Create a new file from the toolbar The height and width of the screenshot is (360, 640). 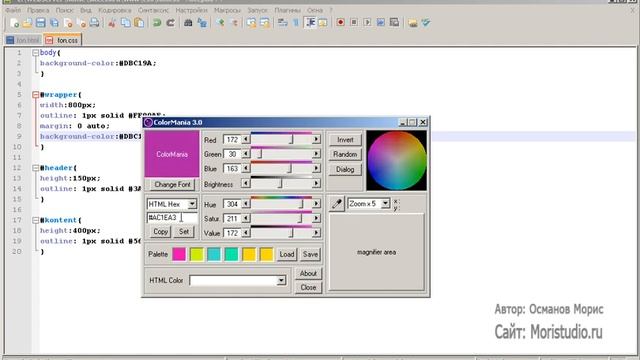pyautogui.click(x=14, y=23)
